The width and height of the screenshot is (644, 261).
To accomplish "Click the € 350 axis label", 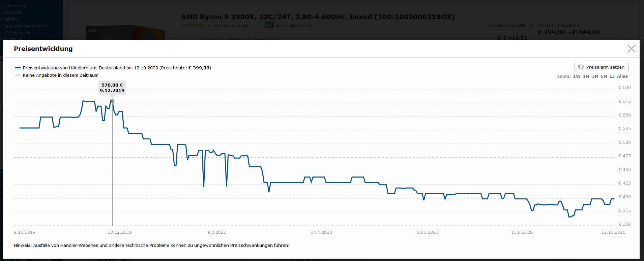I will point(624,224).
